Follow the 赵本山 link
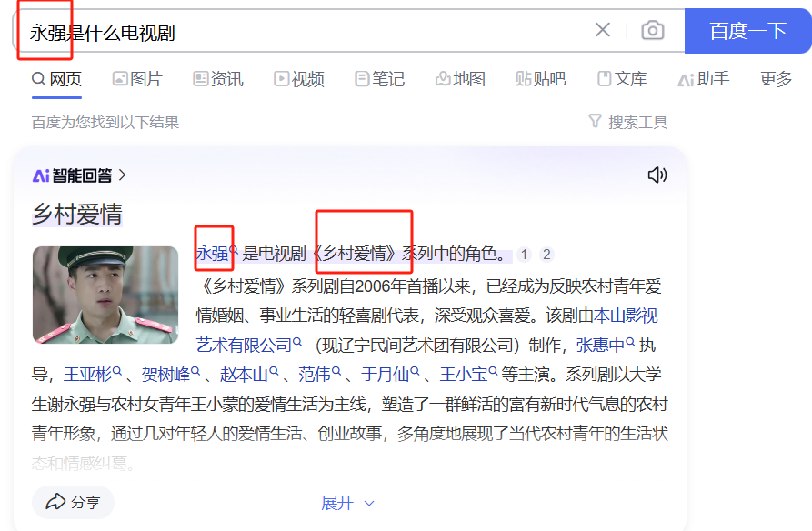This screenshot has width=812, height=531. pyautogui.click(x=249, y=374)
